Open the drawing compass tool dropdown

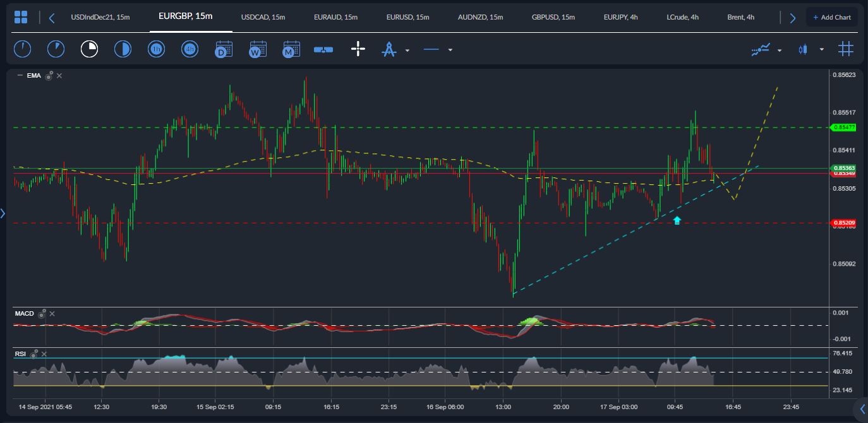(406, 51)
